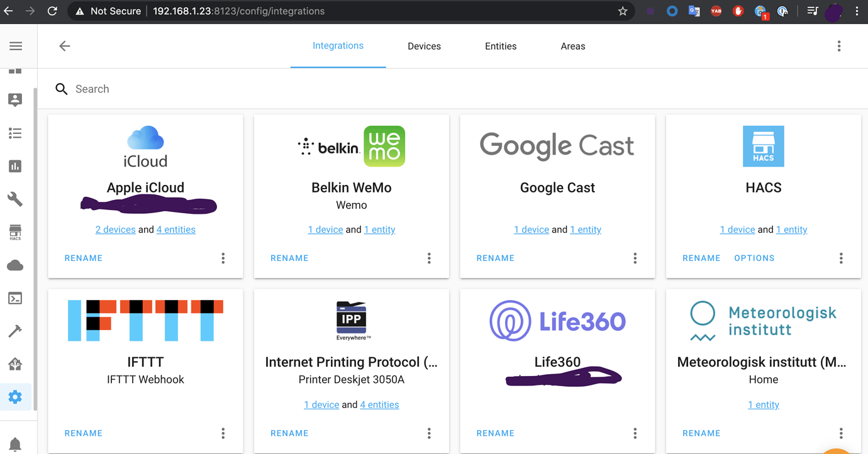Bookmark this page with the star icon
The image size is (868, 454).
(x=623, y=11)
